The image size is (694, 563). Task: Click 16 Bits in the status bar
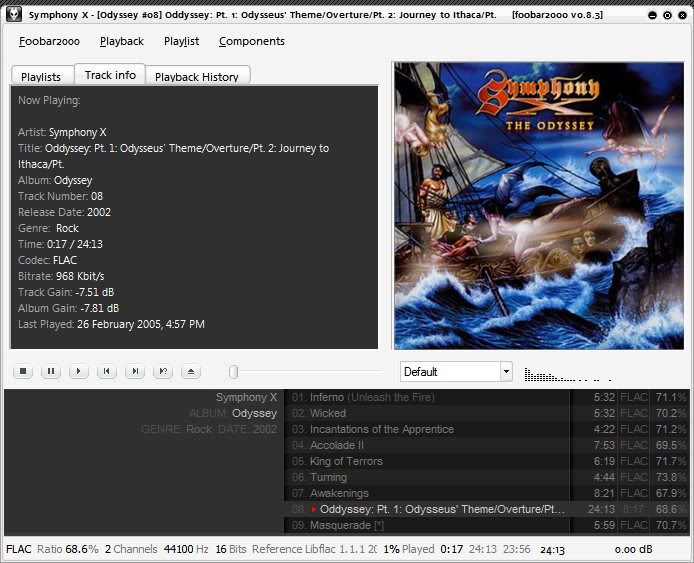click(231, 549)
